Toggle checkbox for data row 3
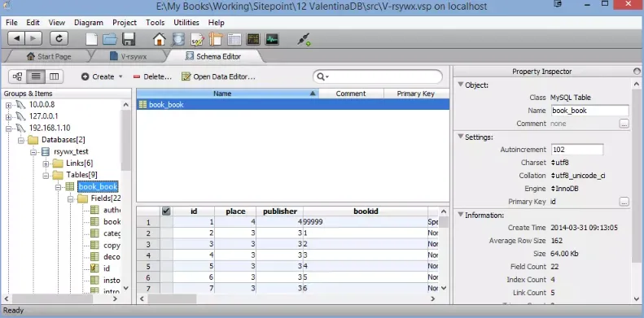 click(x=166, y=244)
